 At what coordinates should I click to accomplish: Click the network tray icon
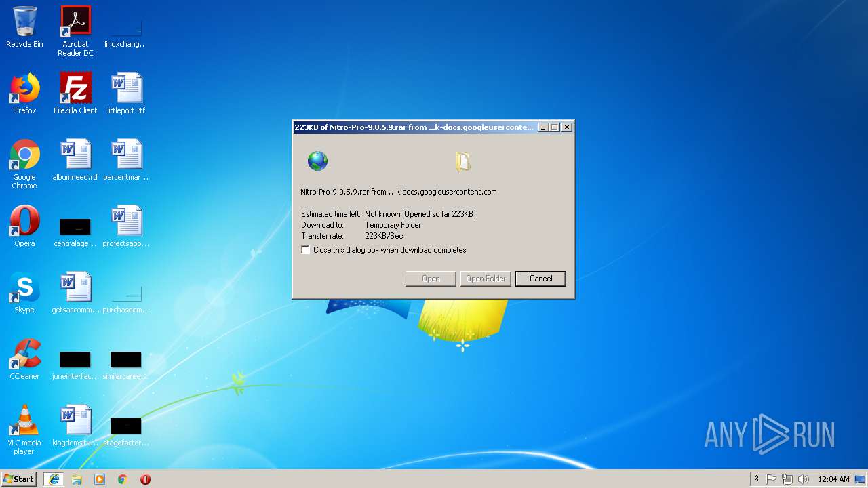787,479
